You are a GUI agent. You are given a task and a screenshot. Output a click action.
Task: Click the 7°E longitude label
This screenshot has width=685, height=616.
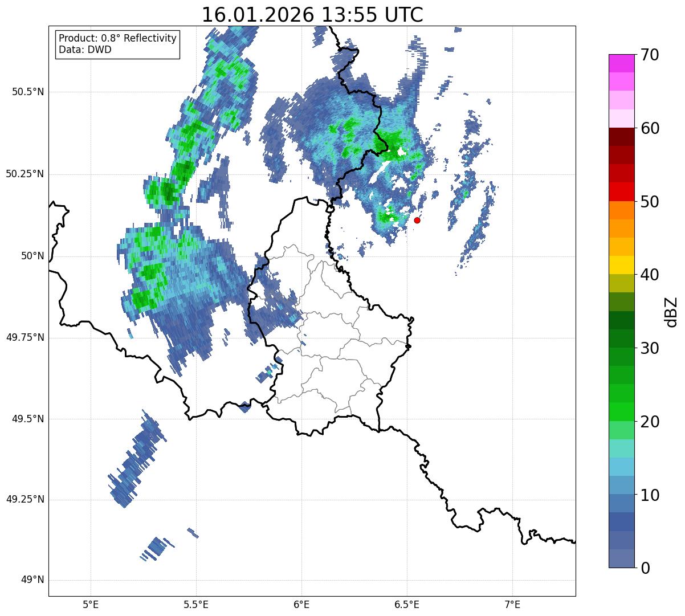[512, 604]
